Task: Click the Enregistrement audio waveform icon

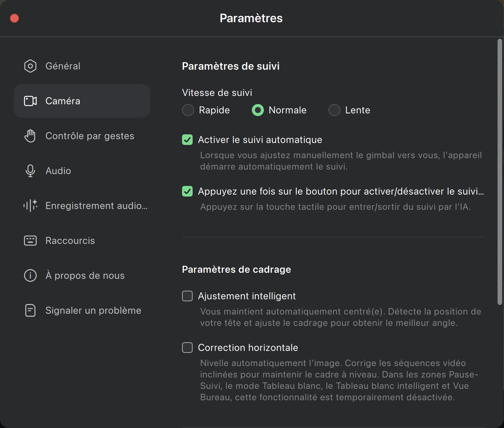Action: 30,206
